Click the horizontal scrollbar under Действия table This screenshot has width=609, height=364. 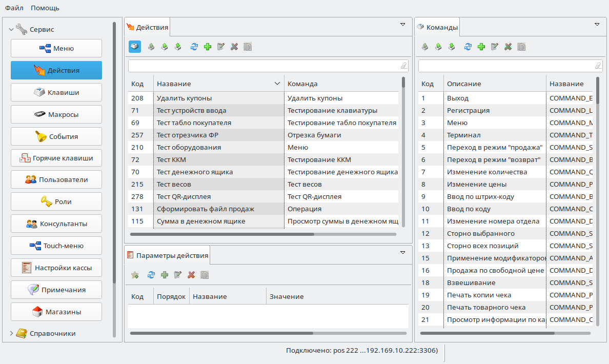[222, 234]
